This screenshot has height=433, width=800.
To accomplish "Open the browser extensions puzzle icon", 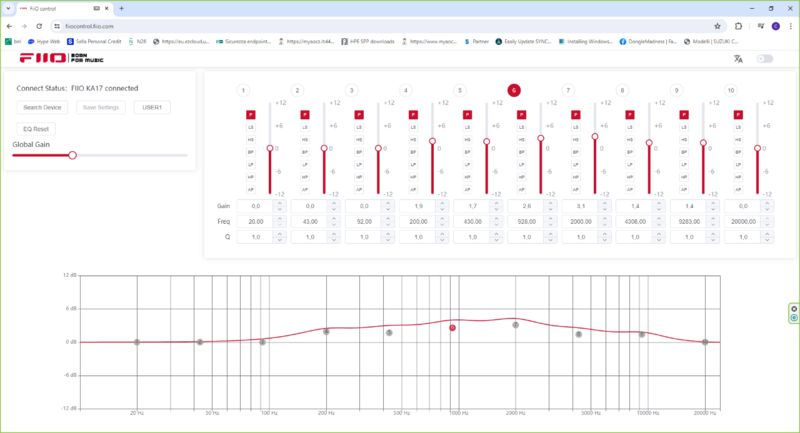I will click(739, 25).
